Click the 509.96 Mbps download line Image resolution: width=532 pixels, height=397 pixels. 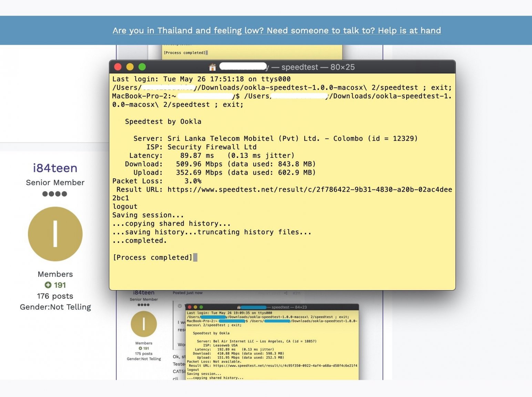pos(221,164)
